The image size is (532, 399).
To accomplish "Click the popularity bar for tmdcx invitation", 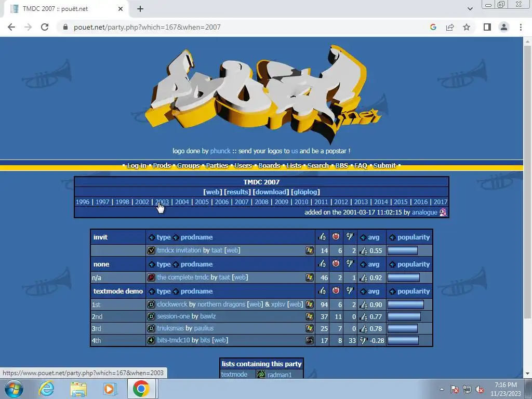I will click(x=403, y=250).
